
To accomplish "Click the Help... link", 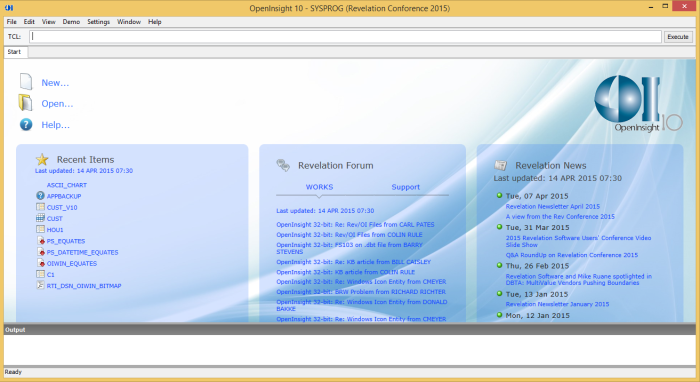I will (x=55, y=125).
